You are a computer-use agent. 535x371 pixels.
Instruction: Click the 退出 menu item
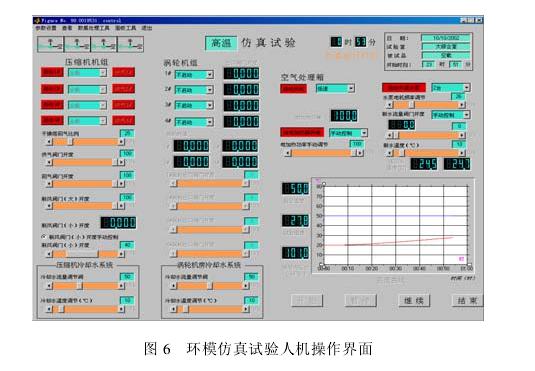click(147, 28)
